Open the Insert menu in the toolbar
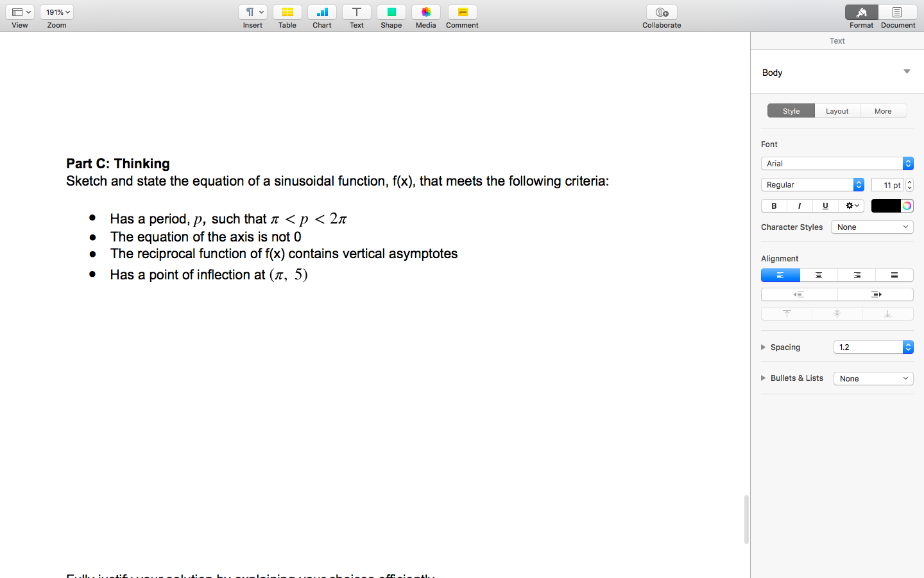The image size is (924, 578). click(252, 12)
